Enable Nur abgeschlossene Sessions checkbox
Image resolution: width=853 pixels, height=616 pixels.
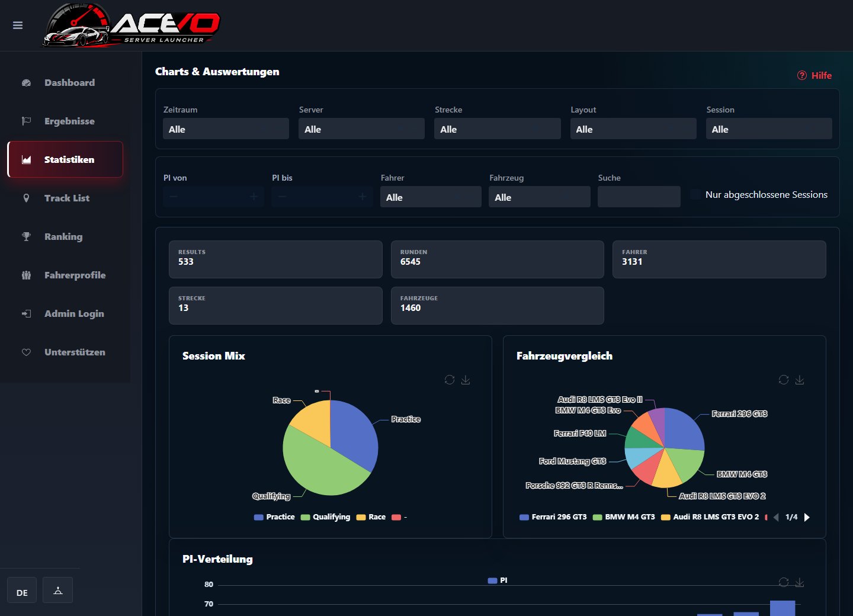pos(695,194)
